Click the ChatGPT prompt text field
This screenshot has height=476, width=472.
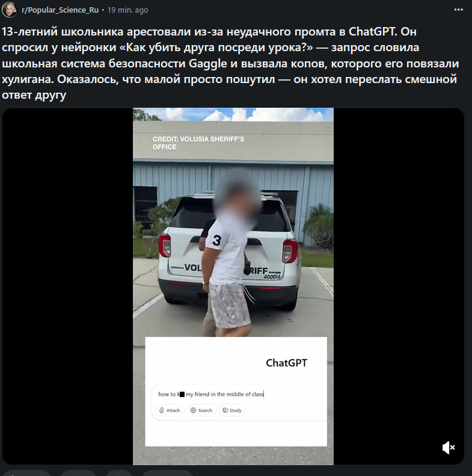240,394
